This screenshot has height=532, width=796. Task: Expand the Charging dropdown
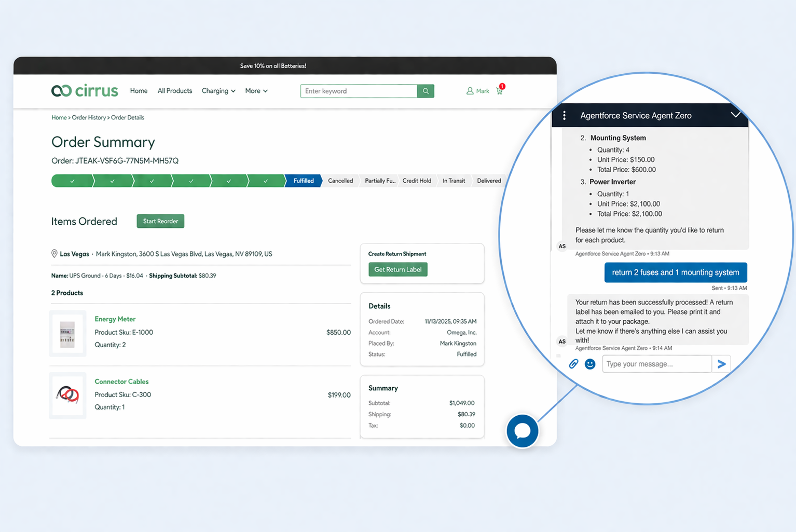point(218,91)
